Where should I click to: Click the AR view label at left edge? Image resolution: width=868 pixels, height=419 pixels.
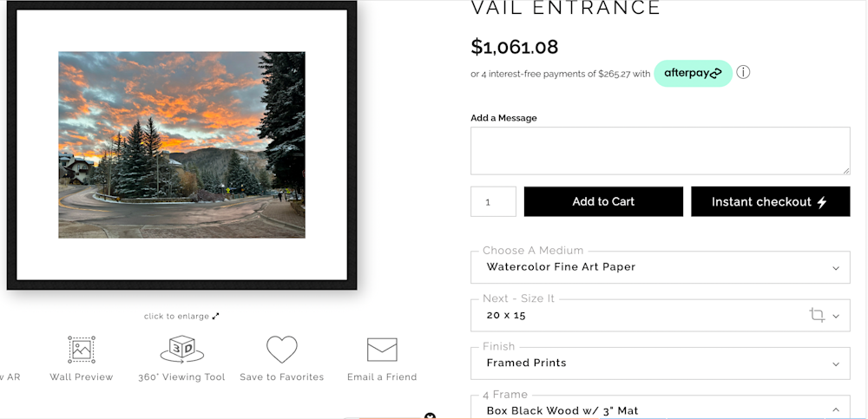(x=9, y=377)
